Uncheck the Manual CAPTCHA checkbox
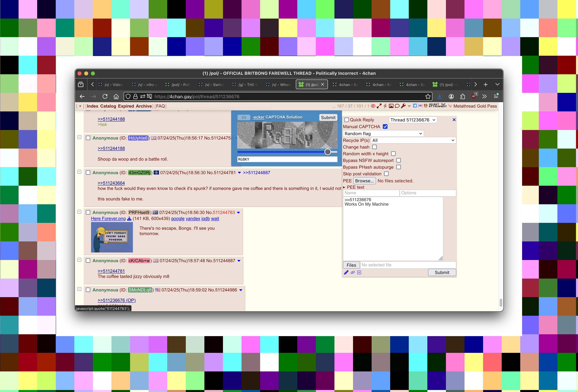The height and width of the screenshot is (392, 578). point(385,126)
